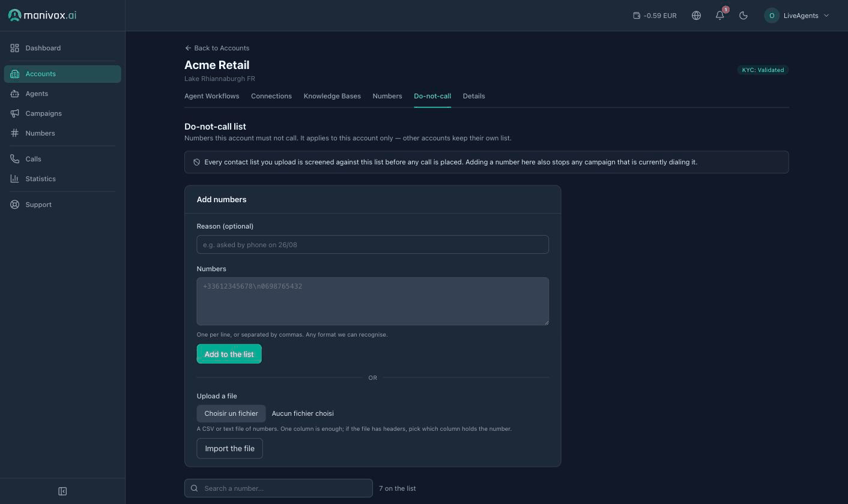Click the search magnifier icon
The height and width of the screenshot is (504, 848).
194,488
